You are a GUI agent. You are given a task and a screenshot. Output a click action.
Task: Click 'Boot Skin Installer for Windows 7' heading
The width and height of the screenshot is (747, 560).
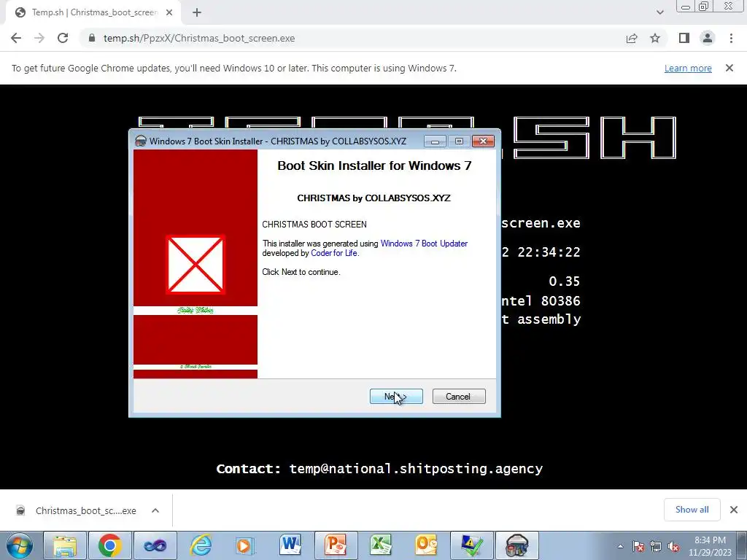pos(374,166)
